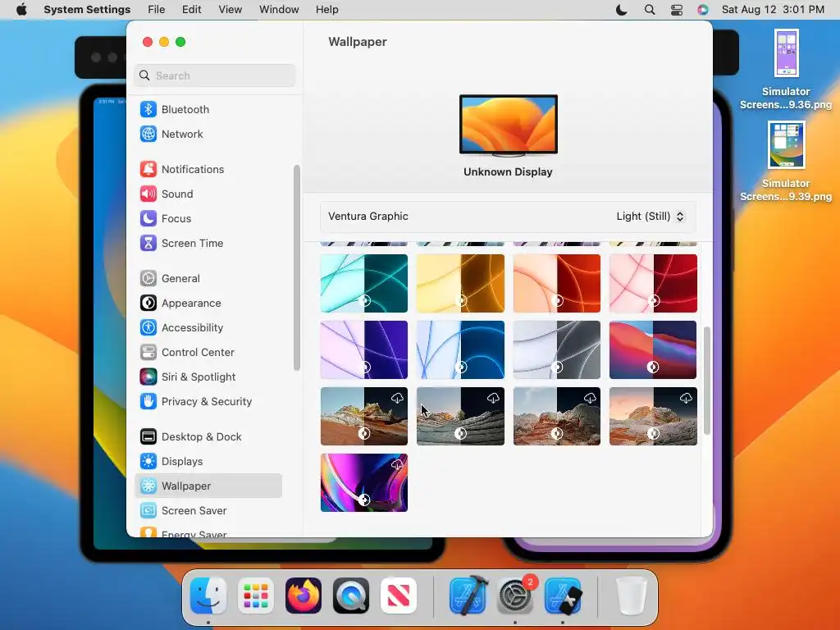Viewport: 840px width, 630px height.
Task: Open the Light (Still) appearance dropdown
Action: [x=650, y=217]
